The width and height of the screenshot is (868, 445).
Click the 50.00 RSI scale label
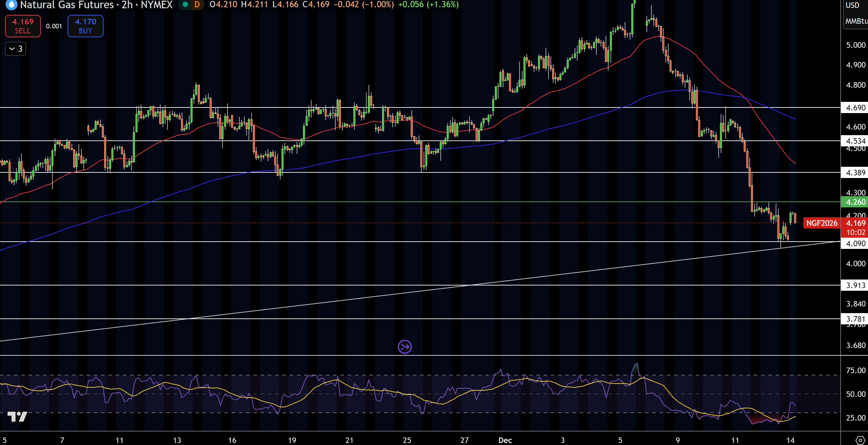click(855, 394)
